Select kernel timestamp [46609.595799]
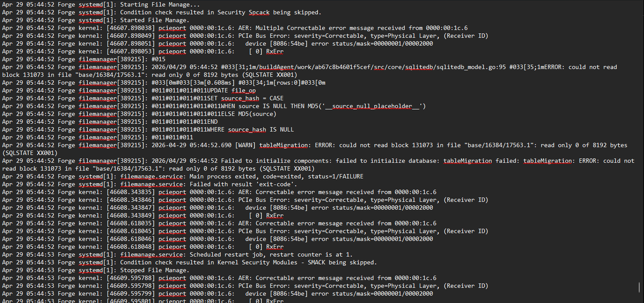 point(131,293)
